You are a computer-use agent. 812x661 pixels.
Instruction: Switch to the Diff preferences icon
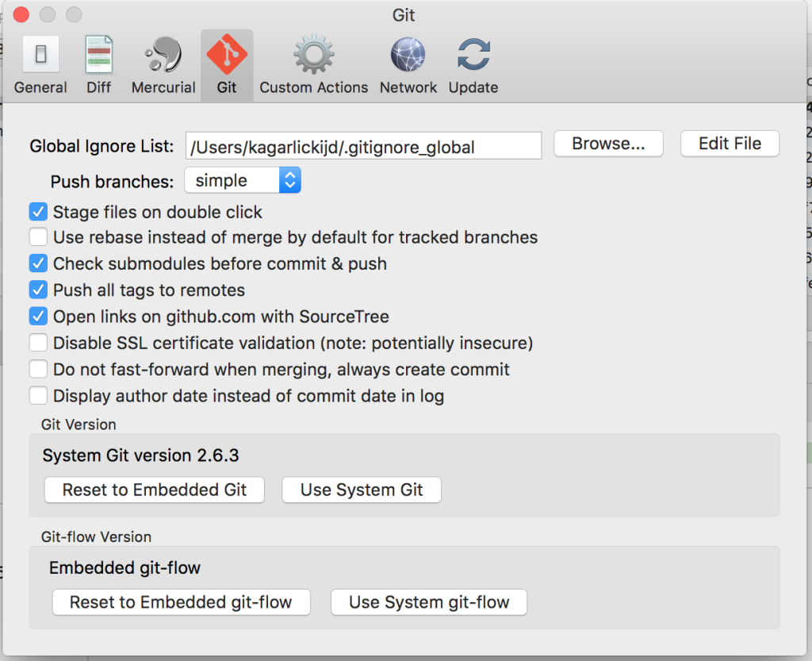point(99,56)
